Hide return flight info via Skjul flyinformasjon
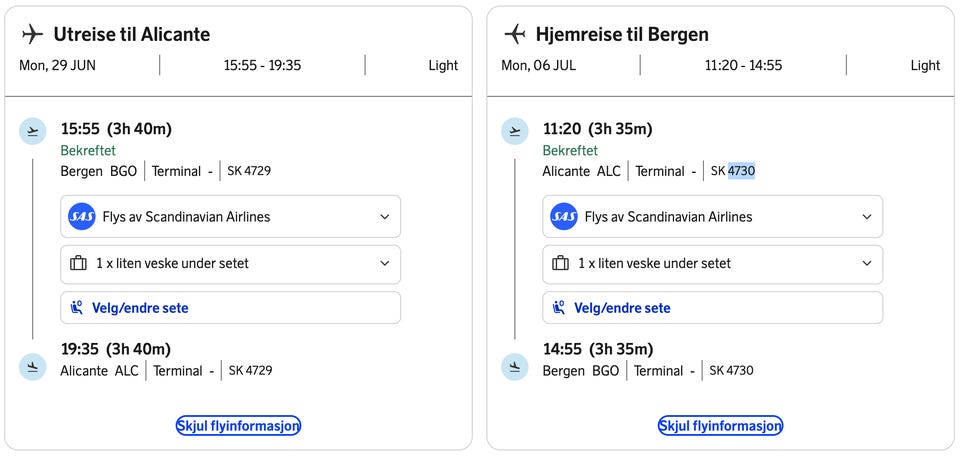The width and height of the screenshot is (960, 456). click(x=720, y=426)
